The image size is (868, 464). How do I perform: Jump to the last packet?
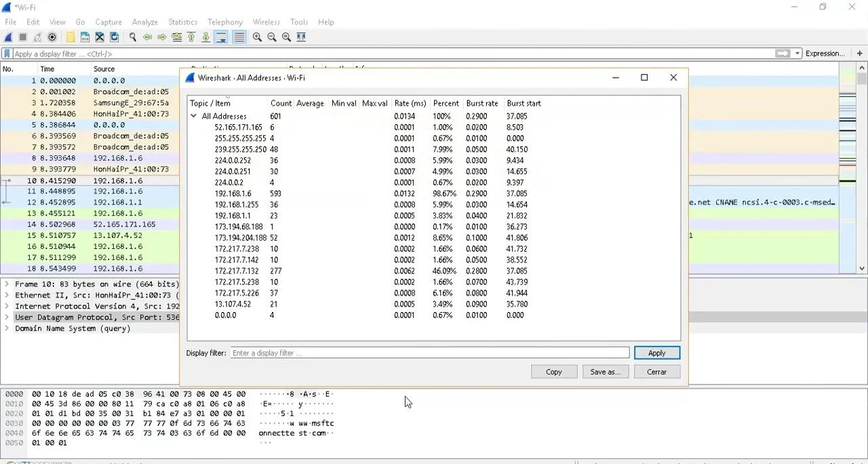coord(205,37)
